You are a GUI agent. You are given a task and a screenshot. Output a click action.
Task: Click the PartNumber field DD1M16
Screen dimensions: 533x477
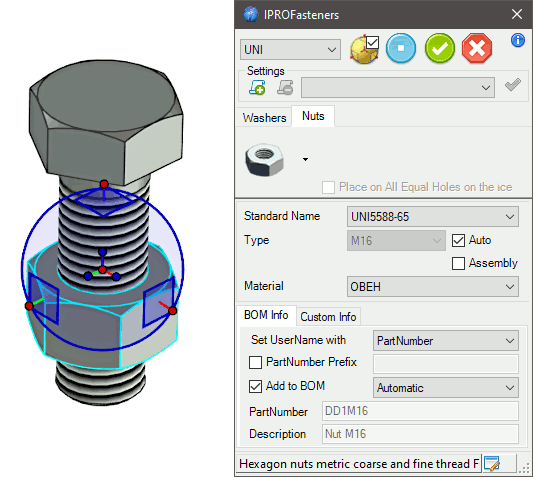pos(420,411)
